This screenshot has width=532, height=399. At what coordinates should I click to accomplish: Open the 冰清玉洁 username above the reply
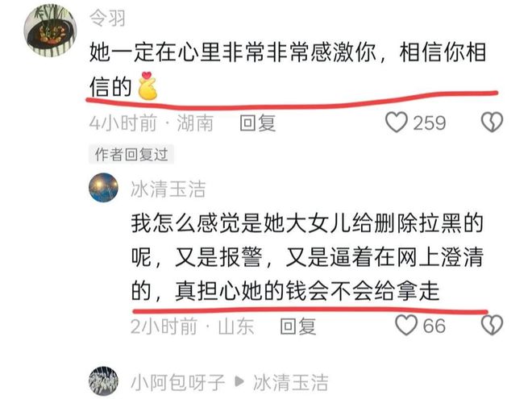point(168,189)
